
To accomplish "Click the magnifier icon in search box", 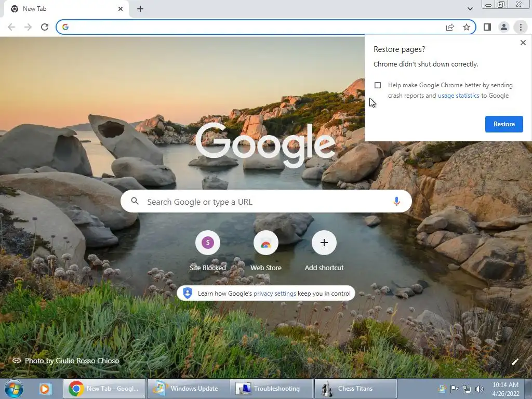I will pos(135,201).
